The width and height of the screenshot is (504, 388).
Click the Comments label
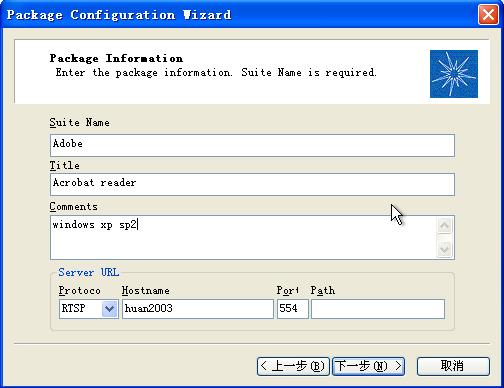(x=74, y=207)
